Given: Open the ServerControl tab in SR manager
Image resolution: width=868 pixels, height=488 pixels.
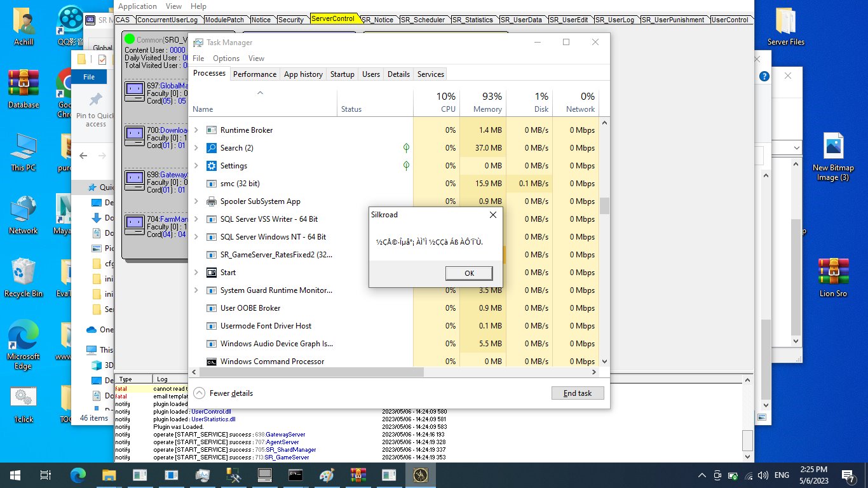Looking at the screenshot, I should (x=334, y=19).
